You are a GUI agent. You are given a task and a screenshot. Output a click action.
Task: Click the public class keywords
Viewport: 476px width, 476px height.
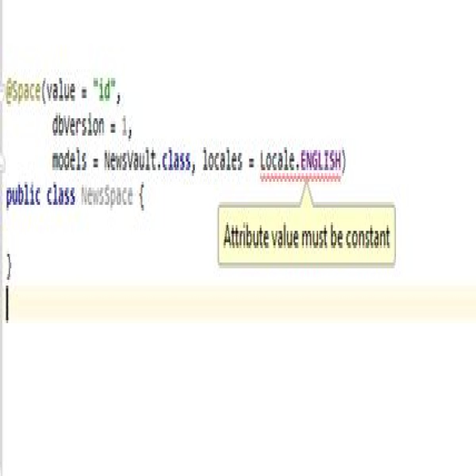coord(40,196)
